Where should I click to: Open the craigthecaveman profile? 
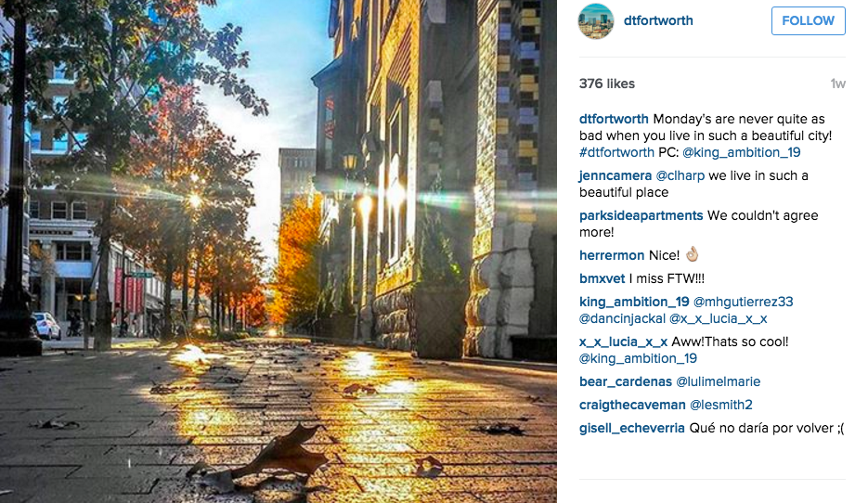(632, 405)
